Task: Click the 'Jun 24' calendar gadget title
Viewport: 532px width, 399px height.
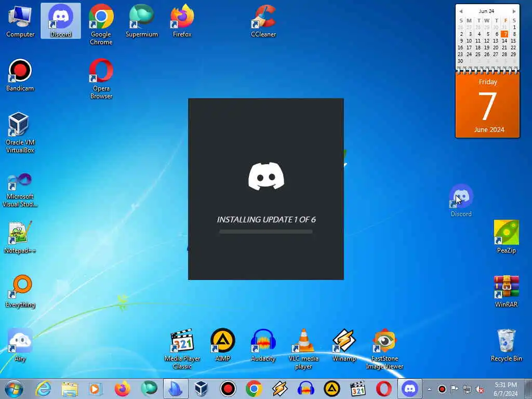Action: click(x=486, y=11)
